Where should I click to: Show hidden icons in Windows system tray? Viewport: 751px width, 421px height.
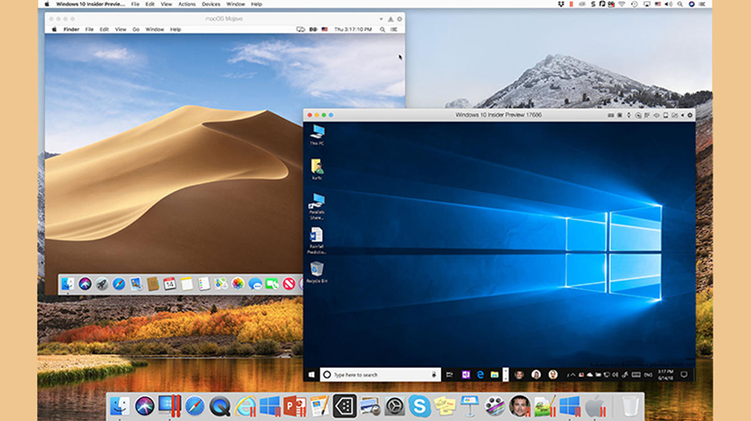tap(572, 375)
